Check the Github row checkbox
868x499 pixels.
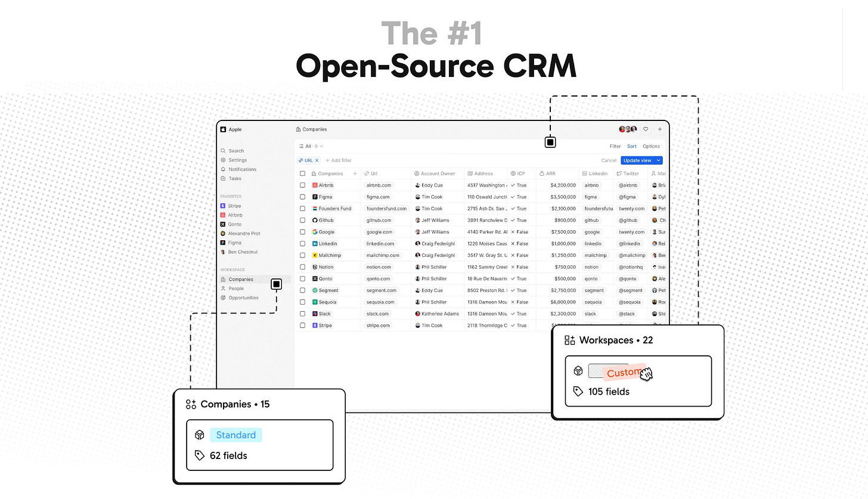tap(302, 220)
